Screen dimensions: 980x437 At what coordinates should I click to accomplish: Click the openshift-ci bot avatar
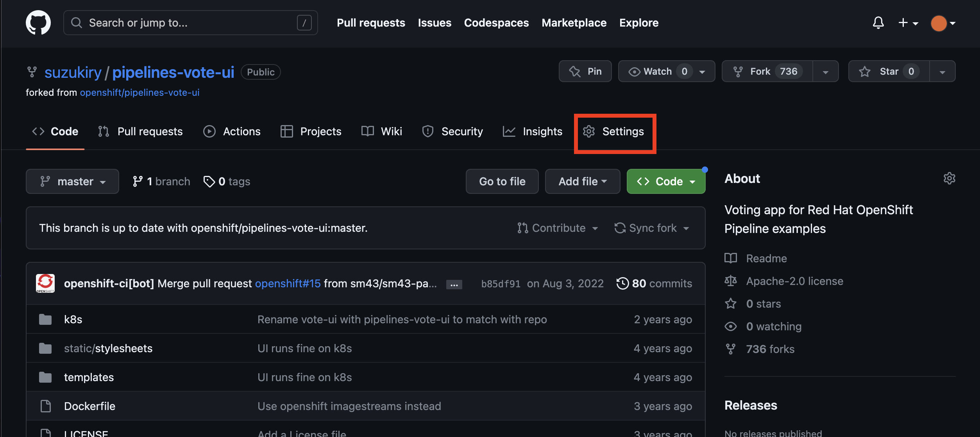click(x=45, y=283)
